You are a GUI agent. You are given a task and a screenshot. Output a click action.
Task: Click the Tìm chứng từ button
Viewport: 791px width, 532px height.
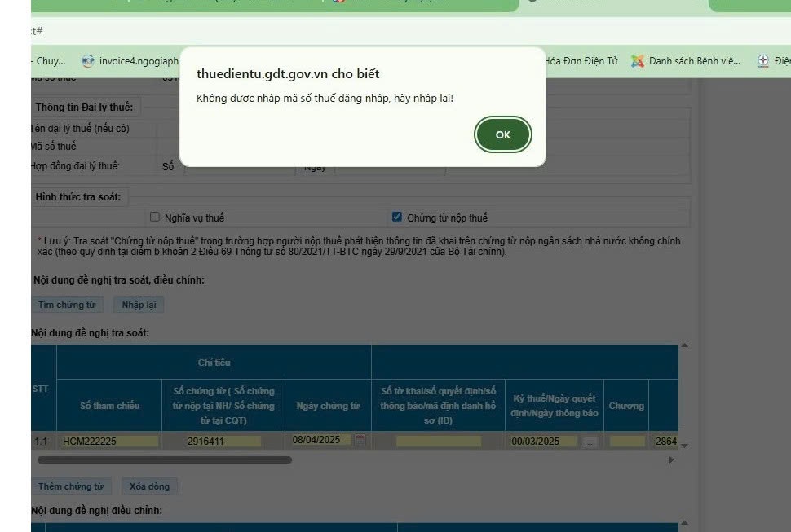pos(67,305)
